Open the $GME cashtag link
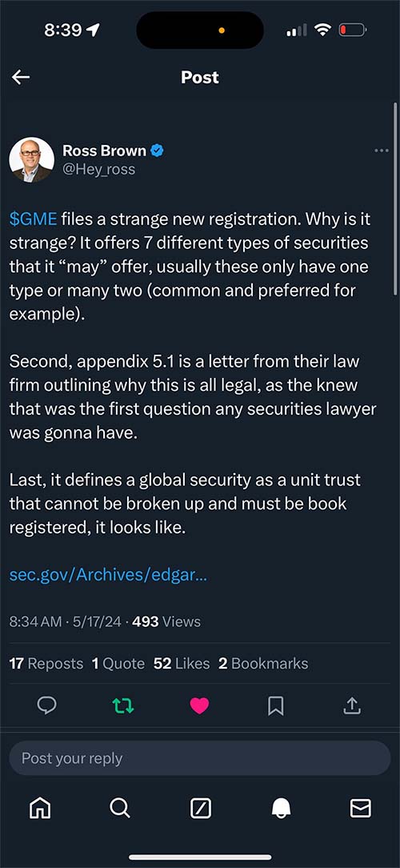 tap(33, 219)
